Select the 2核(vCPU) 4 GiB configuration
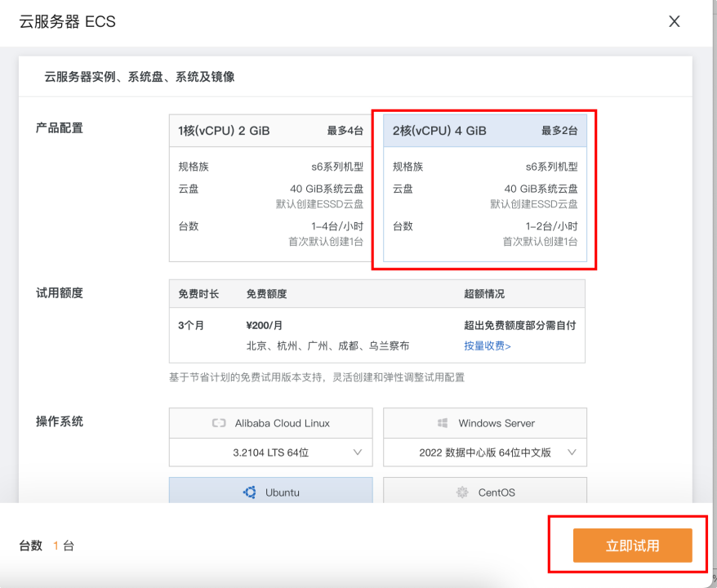This screenshot has height=588, width=717. point(485,188)
